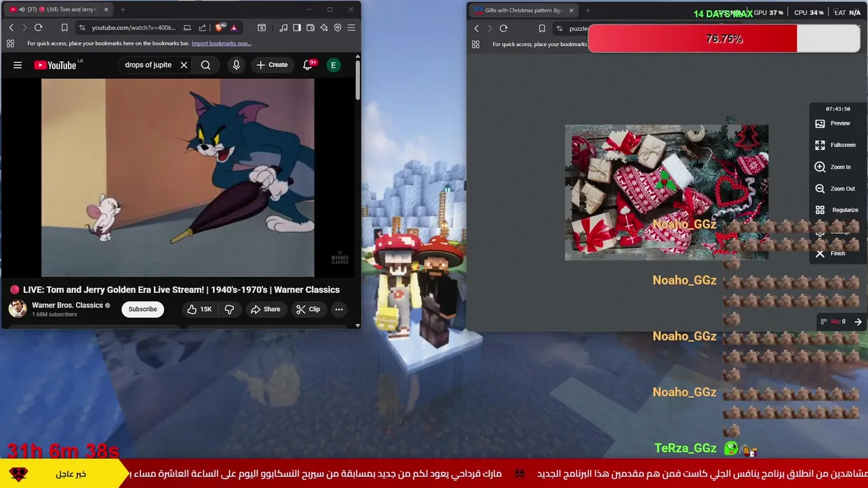Click Regularize in puzzle menu
The width and height of the screenshot is (868, 488).
click(x=837, y=210)
